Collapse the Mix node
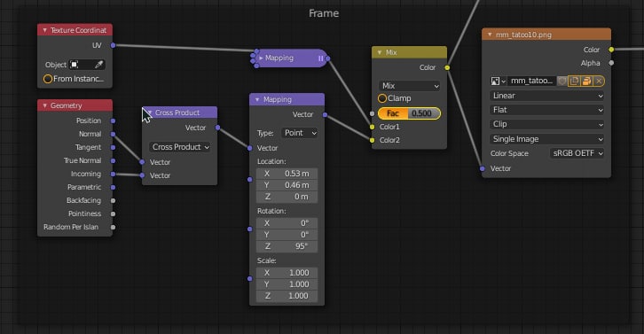Image resolution: width=644 pixels, height=334 pixels. [380, 52]
